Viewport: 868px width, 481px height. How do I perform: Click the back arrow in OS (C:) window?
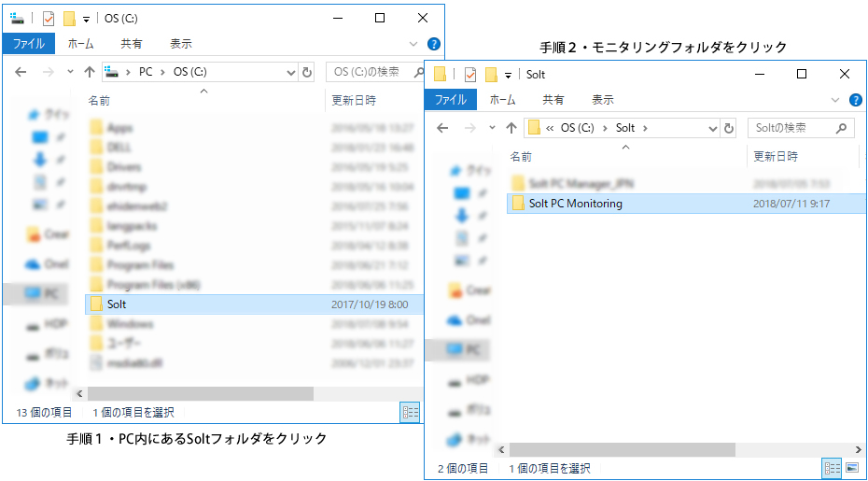tap(21, 72)
